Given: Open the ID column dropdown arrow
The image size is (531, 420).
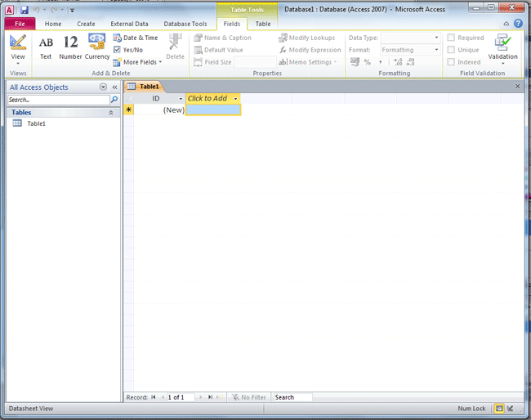Looking at the screenshot, I should coord(181,99).
